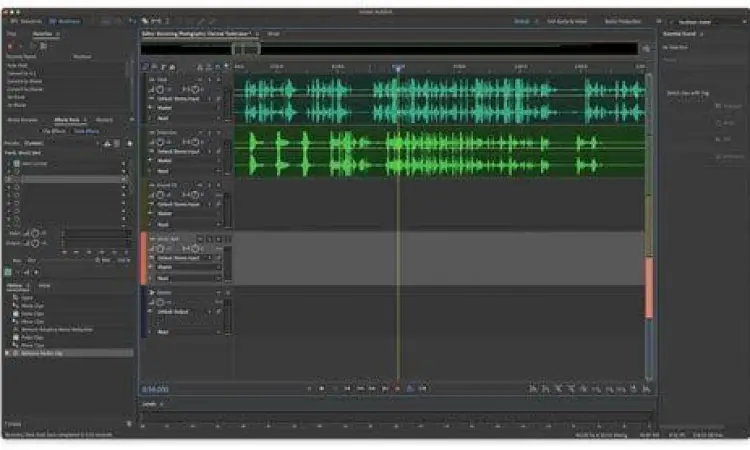Click the overview navigator view handle
This screenshot has height=450, width=750.
[x=246, y=48]
